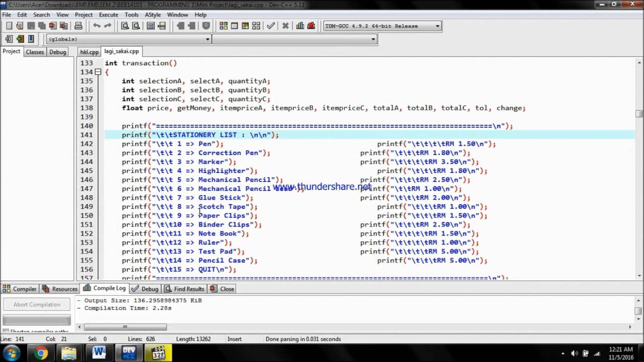Viewport: 644px width, 362px height.
Task: Click the "float price, getMoney" declaration line
Action: 324,108
